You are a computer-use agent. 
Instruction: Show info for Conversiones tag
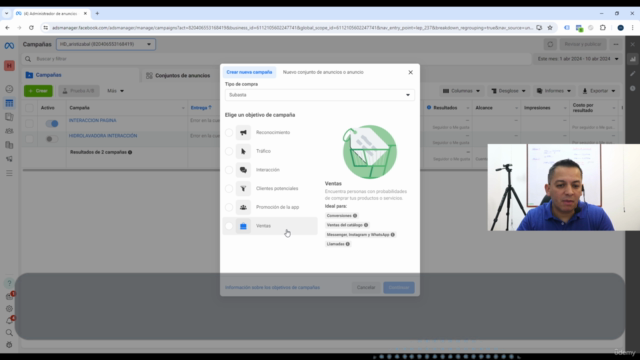[355, 216]
